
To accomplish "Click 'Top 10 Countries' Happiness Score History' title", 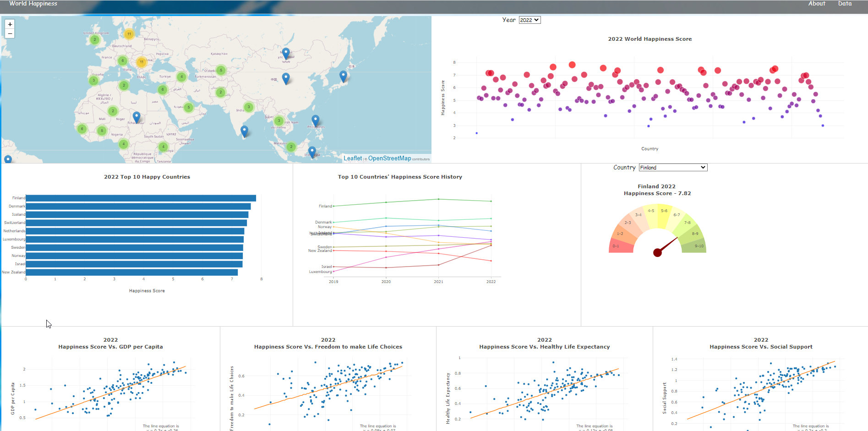I will pos(400,177).
